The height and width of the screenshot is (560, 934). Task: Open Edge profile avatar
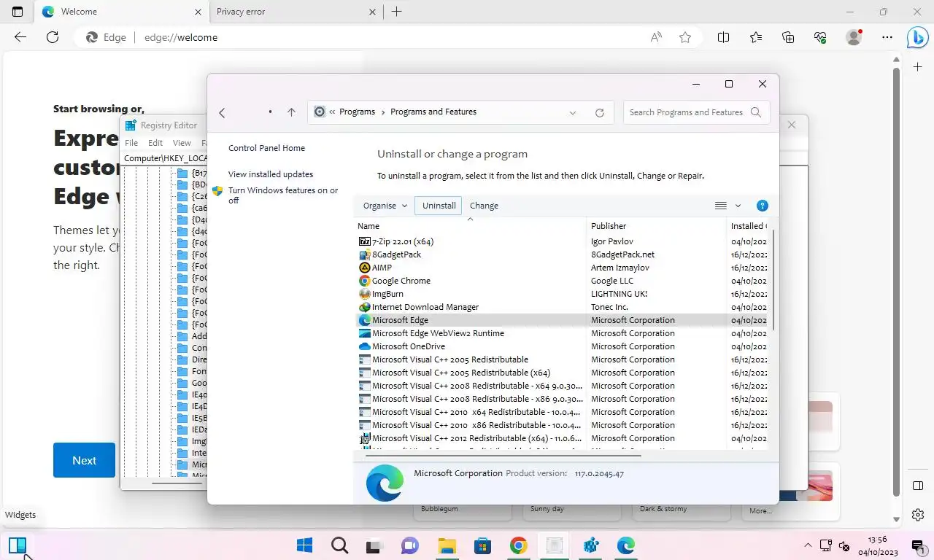[853, 37]
